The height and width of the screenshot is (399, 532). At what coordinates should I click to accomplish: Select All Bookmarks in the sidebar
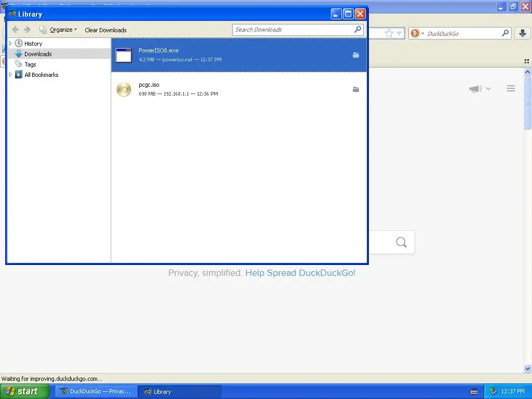click(42, 75)
